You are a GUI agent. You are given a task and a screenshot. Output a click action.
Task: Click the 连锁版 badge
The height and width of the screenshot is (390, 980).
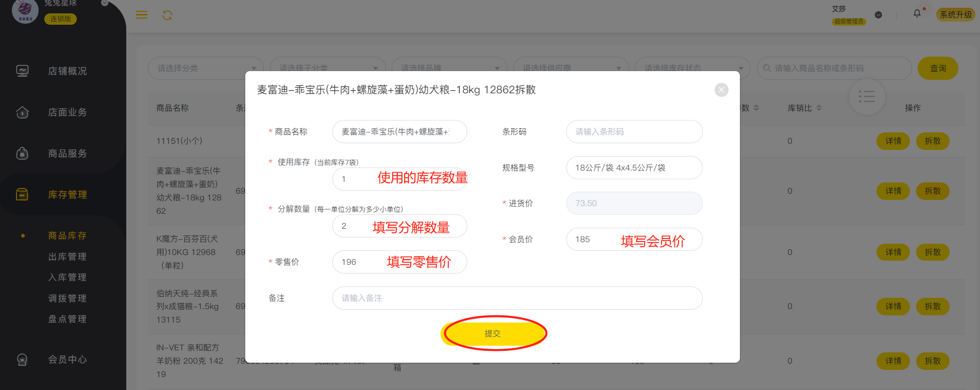pos(61,19)
